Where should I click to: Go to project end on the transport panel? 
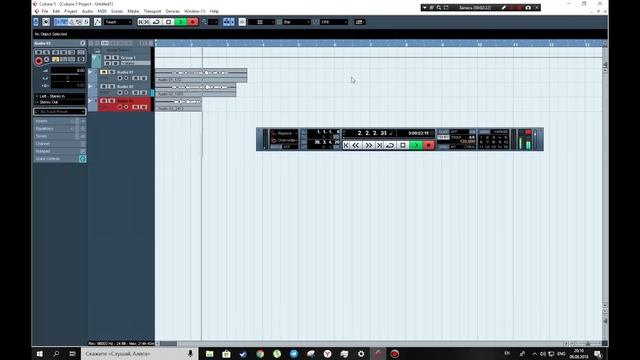pos(379,145)
